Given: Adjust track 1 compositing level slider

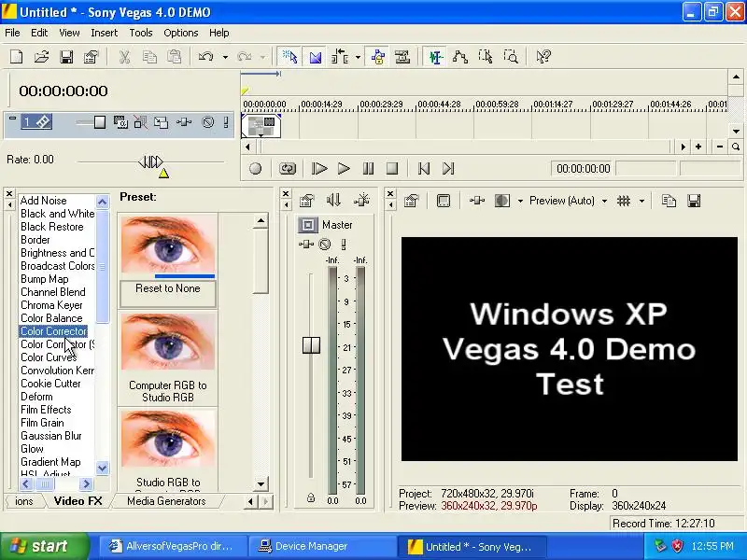Looking at the screenshot, I should pos(100,122).
